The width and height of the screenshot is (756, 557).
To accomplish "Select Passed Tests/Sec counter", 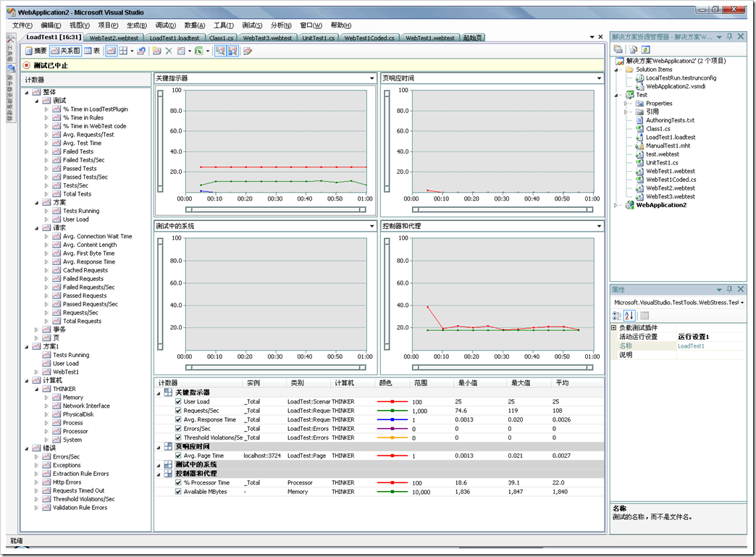I will point(85,177).
